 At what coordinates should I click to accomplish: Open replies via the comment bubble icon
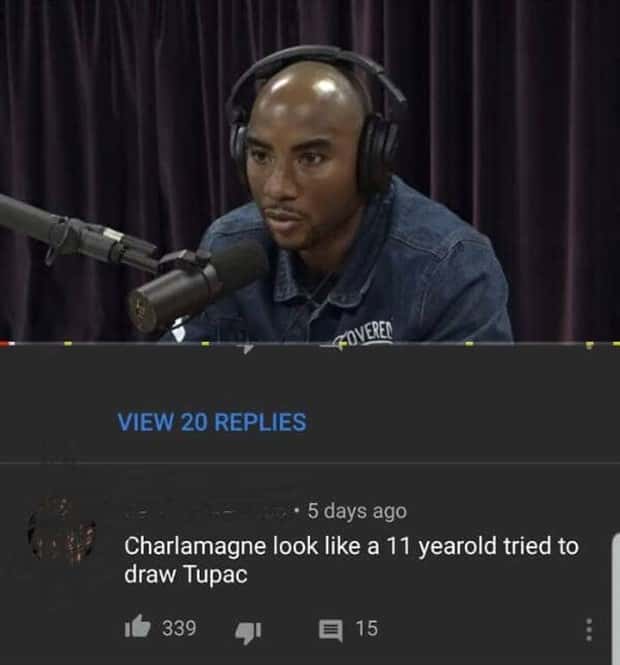coord(331,631)
